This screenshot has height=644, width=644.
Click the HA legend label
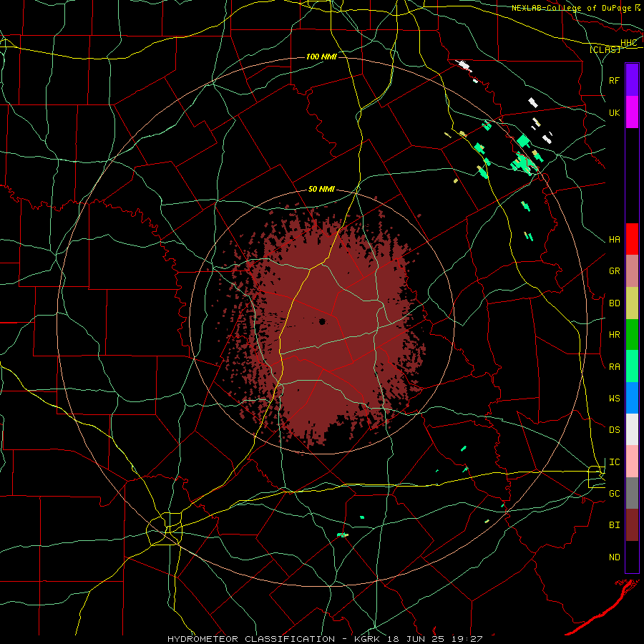click(614, 239)
